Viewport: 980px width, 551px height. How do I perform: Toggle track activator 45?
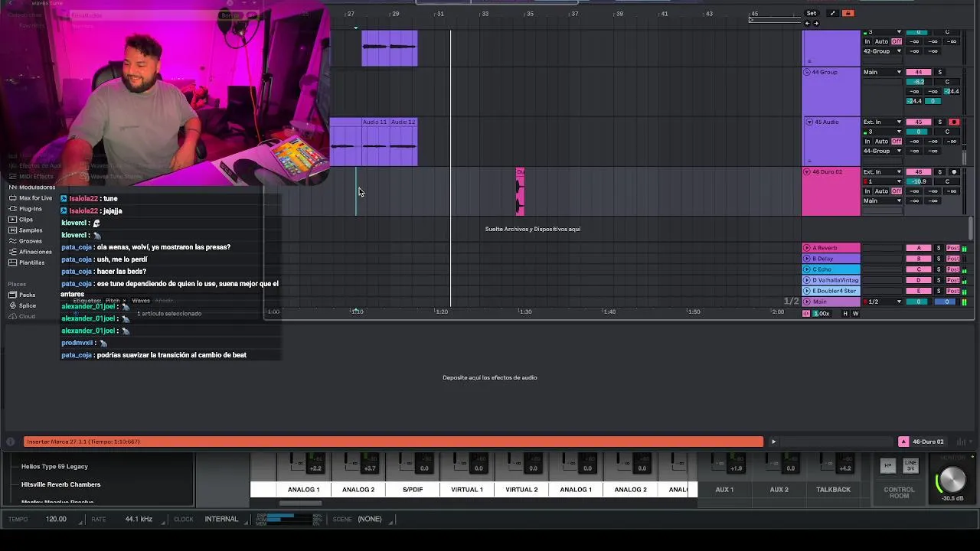(919, 122)
